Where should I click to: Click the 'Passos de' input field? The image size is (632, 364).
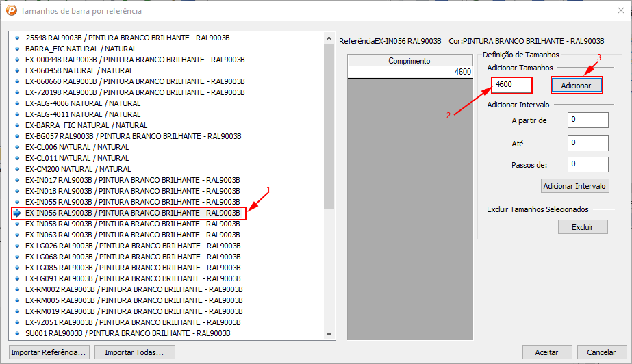click(587, 164)
